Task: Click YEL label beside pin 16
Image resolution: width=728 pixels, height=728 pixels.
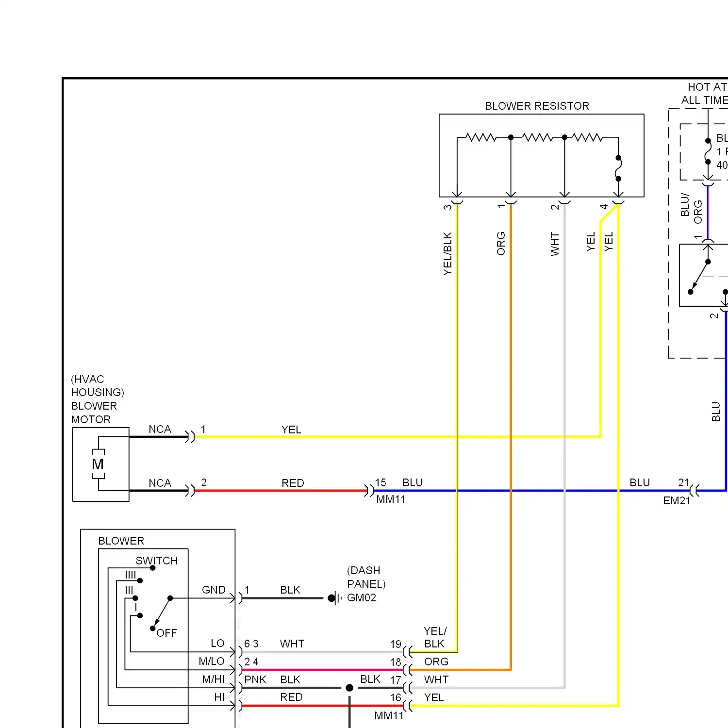Action: 434,697
